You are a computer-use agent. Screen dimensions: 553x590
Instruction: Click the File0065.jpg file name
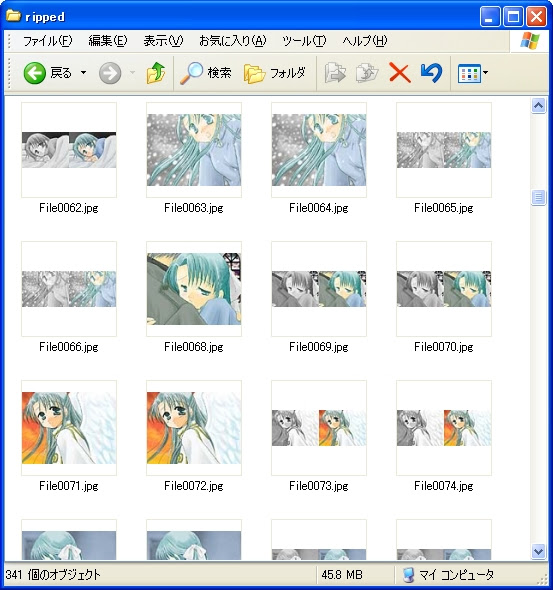point(444,208)
